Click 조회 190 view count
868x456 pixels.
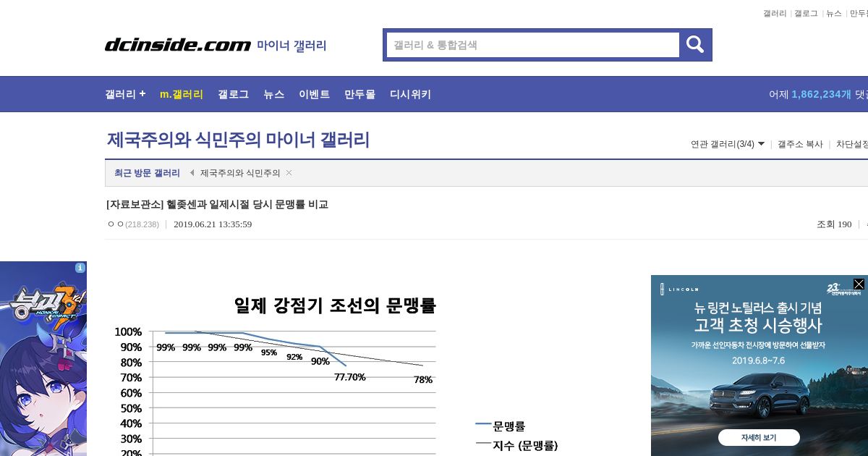point(834,224)
